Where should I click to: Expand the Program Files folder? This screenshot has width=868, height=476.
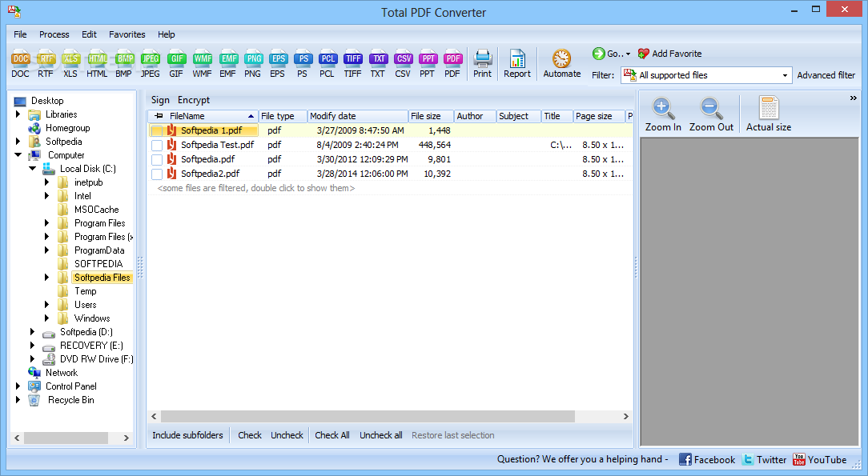click(46, 222)
